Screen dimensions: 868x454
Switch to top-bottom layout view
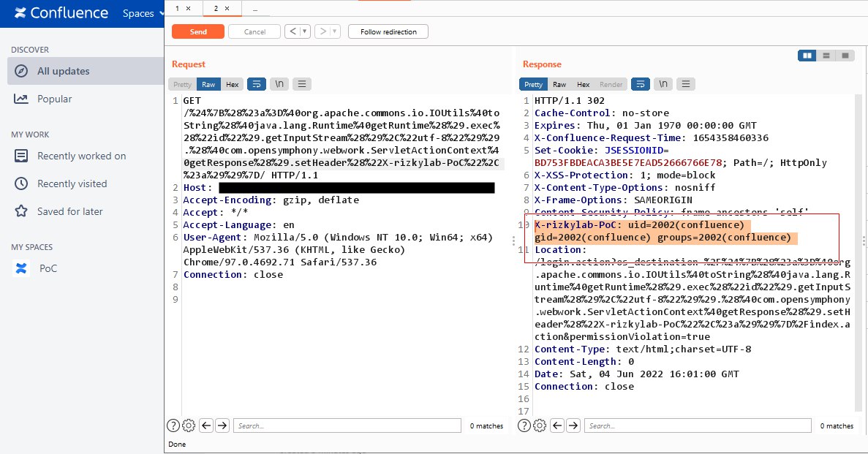[x=826, y=56]
